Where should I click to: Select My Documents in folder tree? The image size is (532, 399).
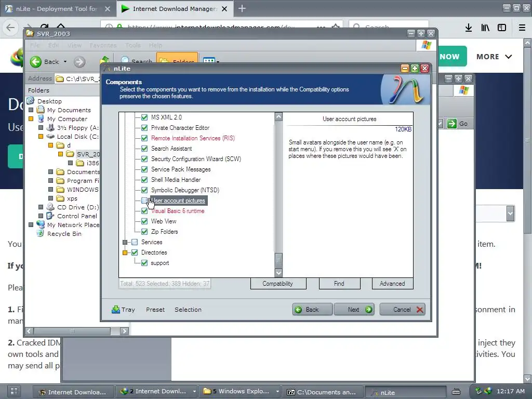click(x=69, y=110)
